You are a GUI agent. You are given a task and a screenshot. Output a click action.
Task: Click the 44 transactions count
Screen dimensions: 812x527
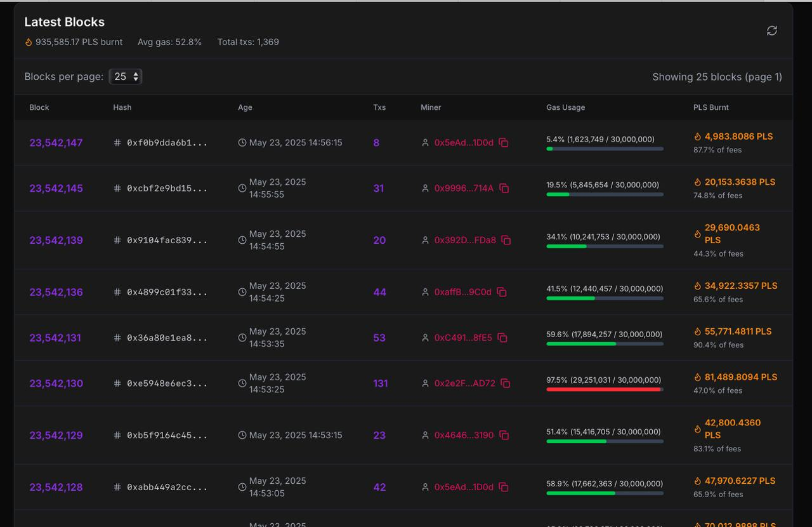[x=379, y=293]
